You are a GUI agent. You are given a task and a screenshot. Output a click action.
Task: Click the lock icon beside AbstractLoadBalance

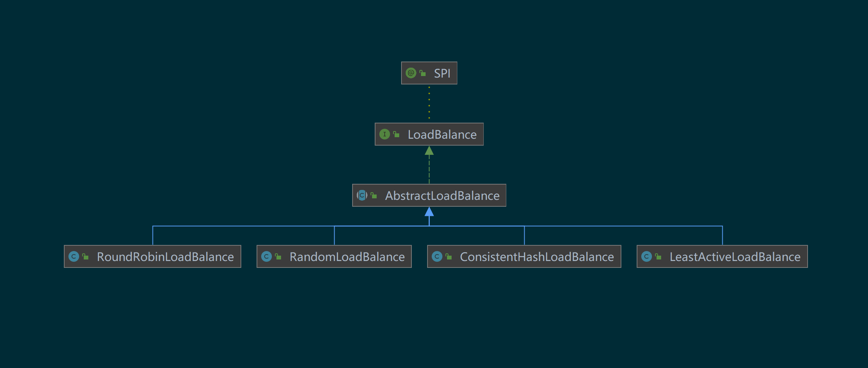point(374,195)
